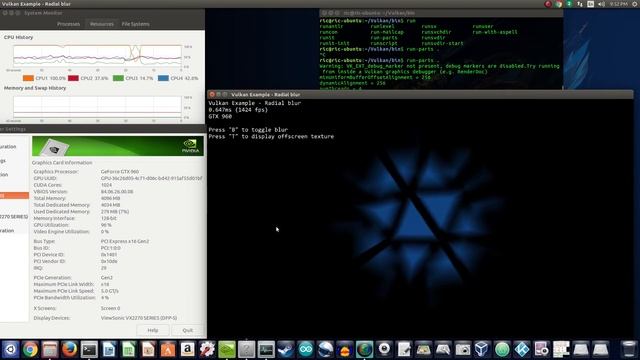640x360 pixels.
Task: Open the gray question mark dock icon
Action: tap(247, 349)
